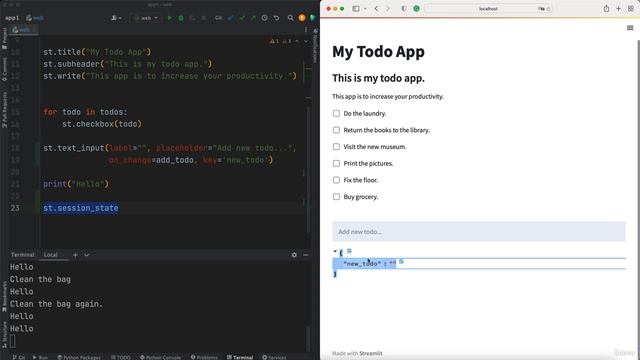Select the Local terminal tab

tap(51, 255)
